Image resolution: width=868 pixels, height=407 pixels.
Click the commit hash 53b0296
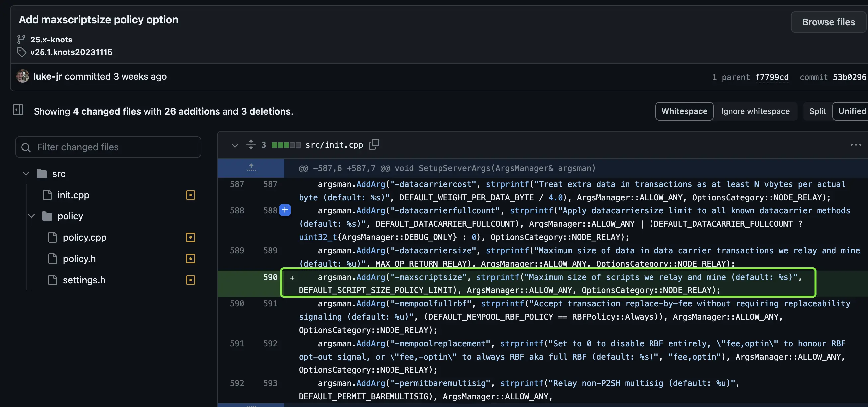[849, 77]
